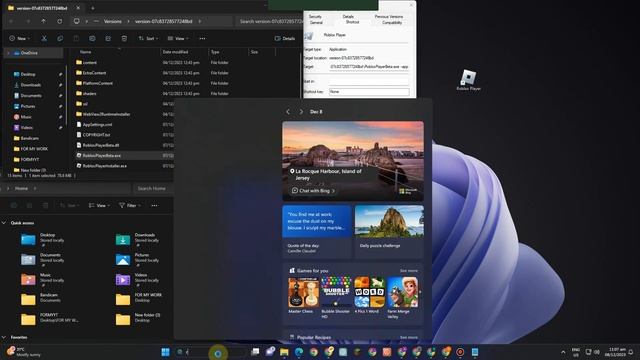Go to next day in widgets panel
The height and width of the screenshot is (360, 640).
tap(301, 111)
